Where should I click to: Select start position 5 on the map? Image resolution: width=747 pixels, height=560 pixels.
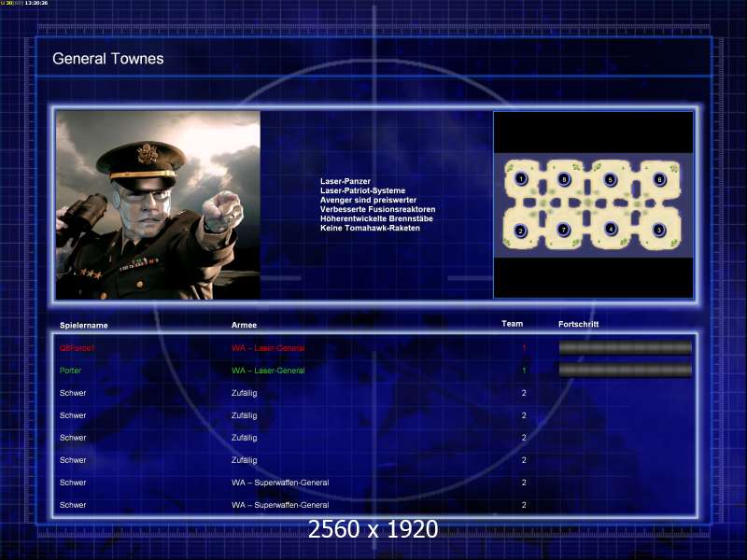[610, 179]
